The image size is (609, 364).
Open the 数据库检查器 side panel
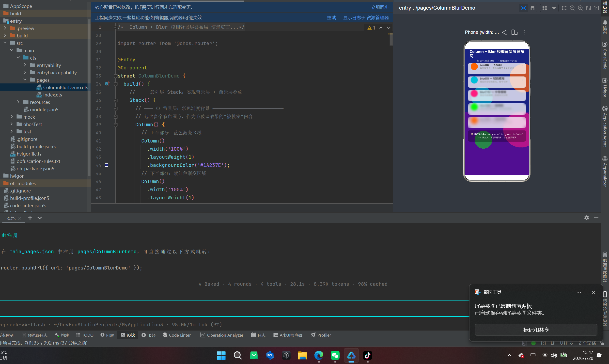[x=605, y=267]
